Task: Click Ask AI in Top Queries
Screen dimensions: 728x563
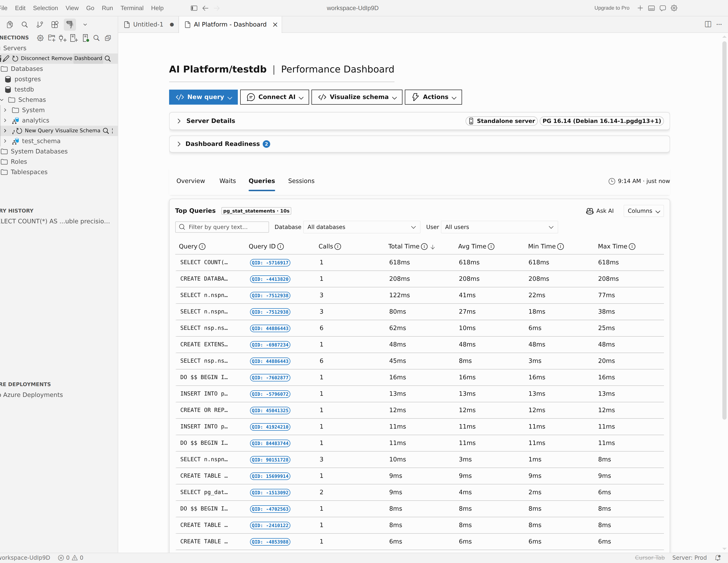Action: coord(600,211)
